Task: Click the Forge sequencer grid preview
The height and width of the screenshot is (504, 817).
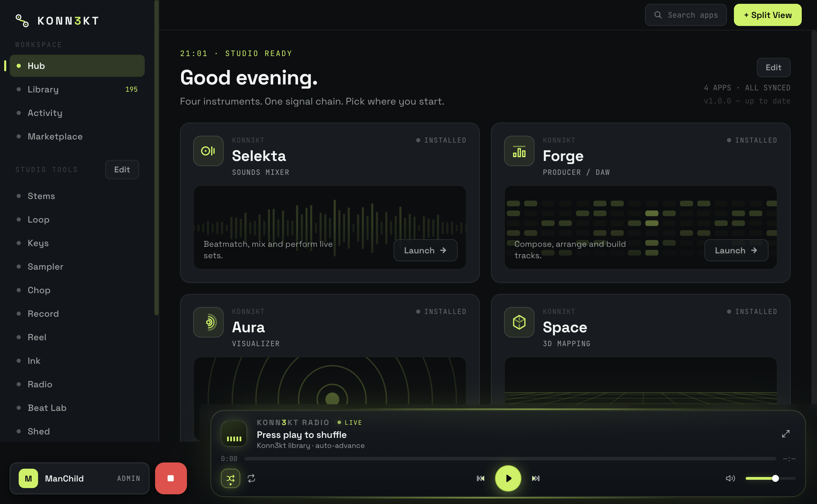Action: (x=641, y=227)
